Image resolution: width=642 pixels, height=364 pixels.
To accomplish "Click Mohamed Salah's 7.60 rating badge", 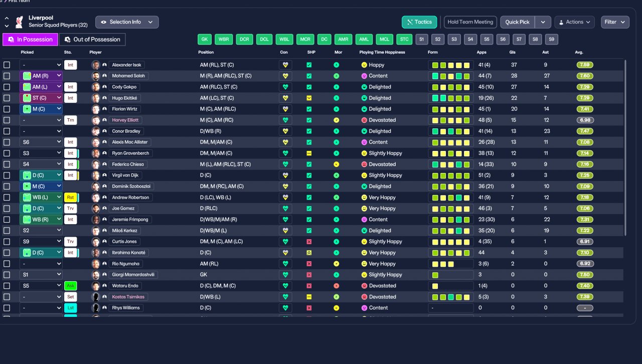I will coord(585,76).
